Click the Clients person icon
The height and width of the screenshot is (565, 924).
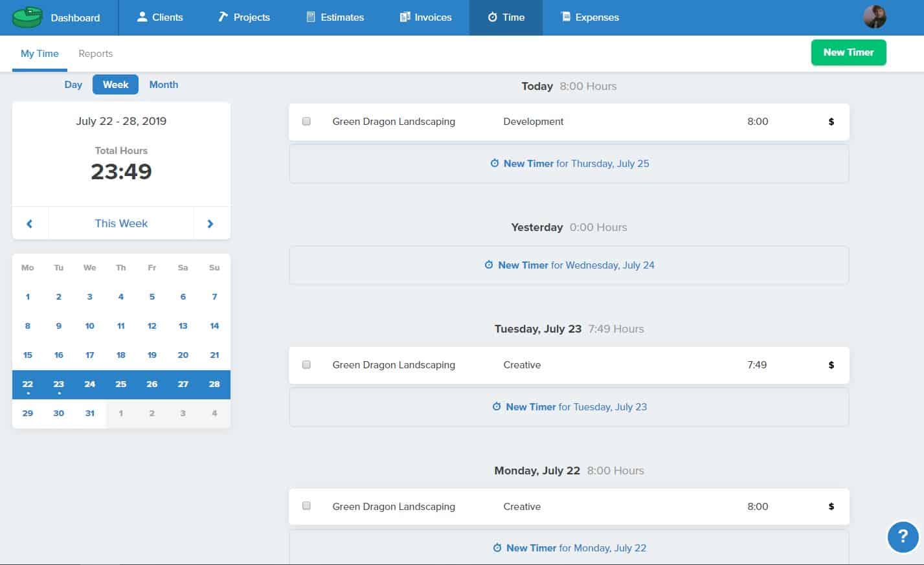coord(142,17)
